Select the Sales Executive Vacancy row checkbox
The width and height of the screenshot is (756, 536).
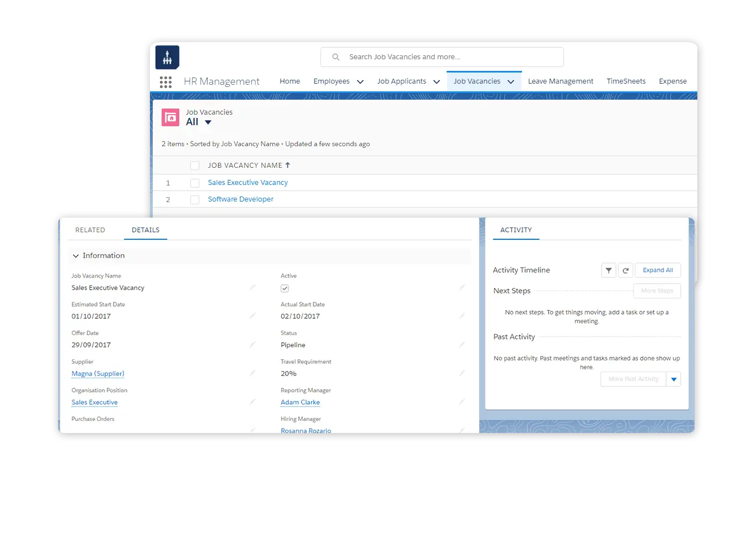[195, 183]
